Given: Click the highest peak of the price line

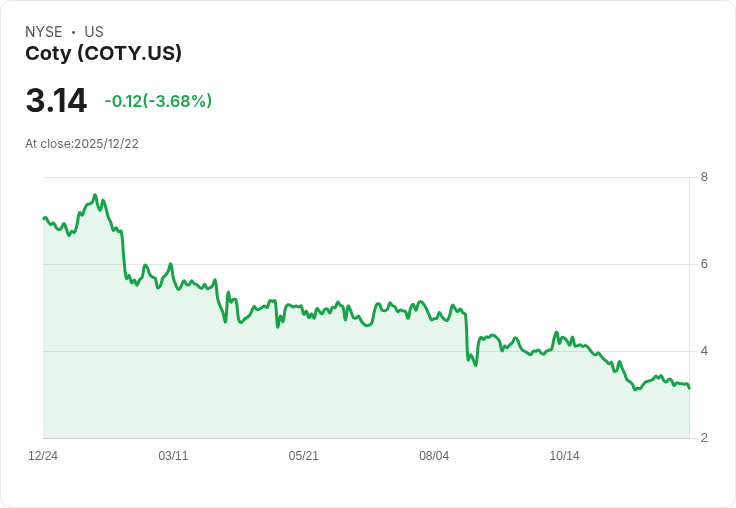Looking at the screenshot, I should [95, 195].
